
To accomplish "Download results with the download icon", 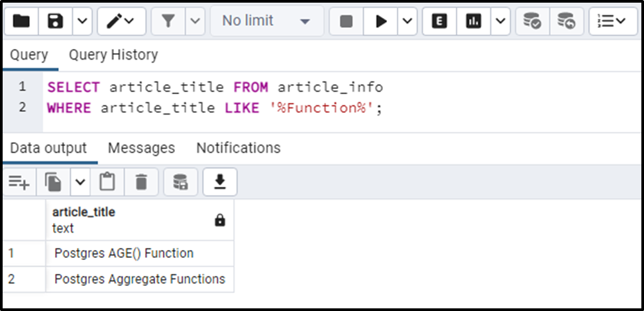I will coord(220,182).
